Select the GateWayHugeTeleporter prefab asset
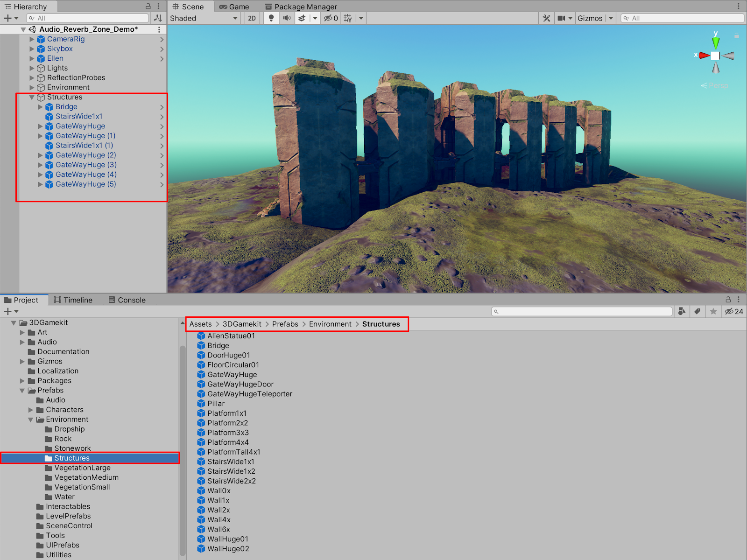The height and width of the screenshot is (560, 747). click(x=249, y=394)
